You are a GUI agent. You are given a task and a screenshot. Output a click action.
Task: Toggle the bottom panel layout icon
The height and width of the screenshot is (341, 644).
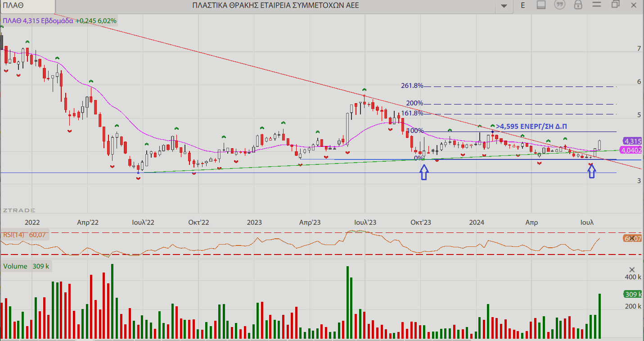pos(541,5)
